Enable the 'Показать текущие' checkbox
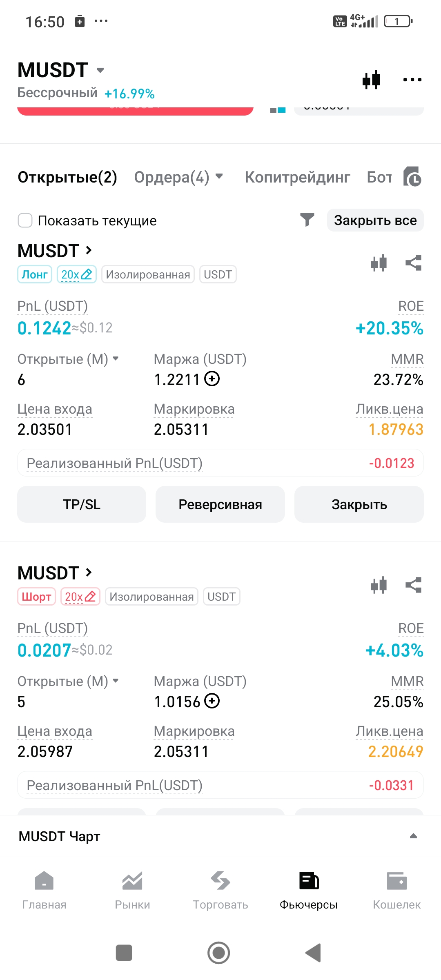Image resolution: width=441 pixels, height=980 pixels. click(x=25, y=220)
